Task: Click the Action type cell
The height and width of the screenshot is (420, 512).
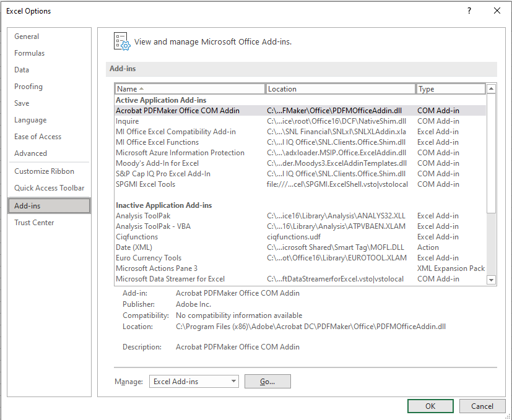Action: (428, 247)
